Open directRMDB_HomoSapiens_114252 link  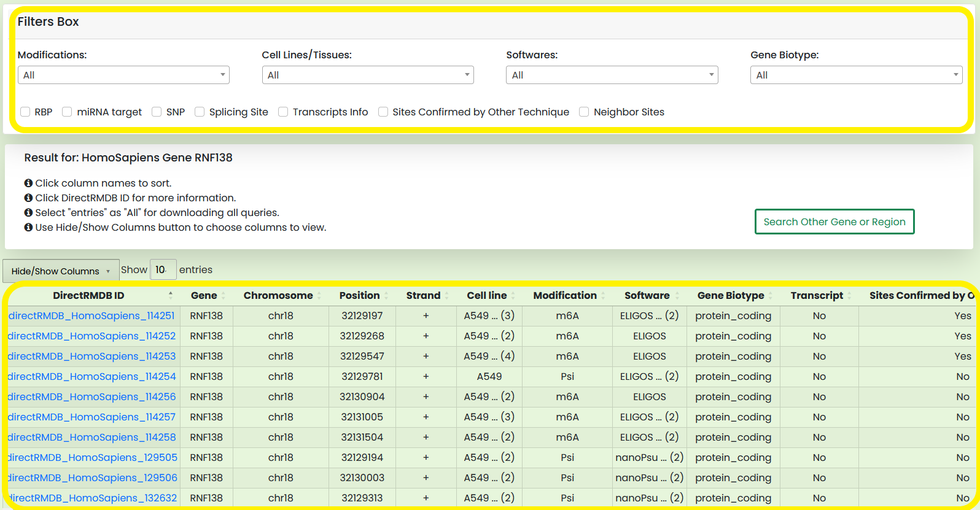[91, 336]
